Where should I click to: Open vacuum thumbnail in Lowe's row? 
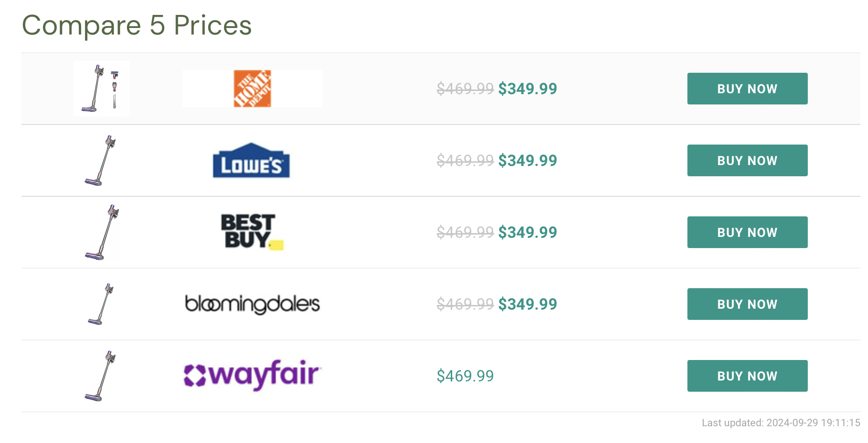[x=101, y=160]
